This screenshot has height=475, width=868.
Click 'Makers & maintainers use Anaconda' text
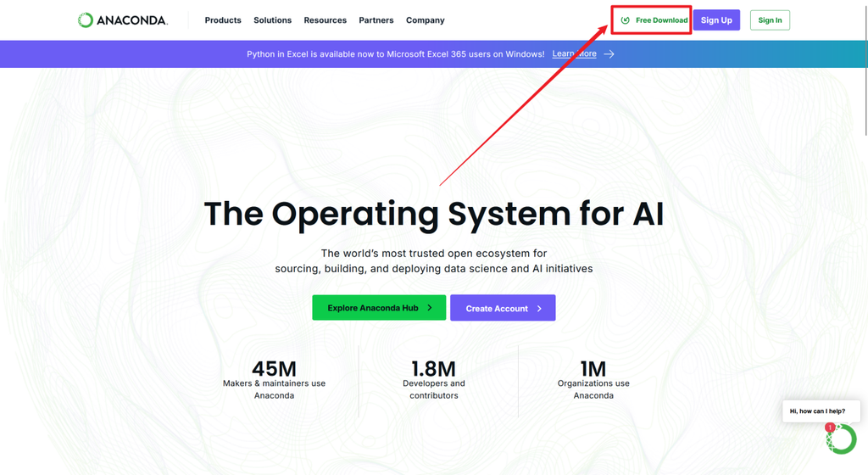(274, 389)
